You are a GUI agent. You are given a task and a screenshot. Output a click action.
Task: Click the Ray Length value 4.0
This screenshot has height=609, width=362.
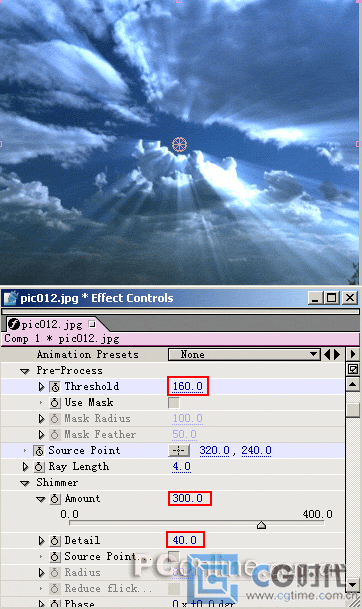point(181,466)
